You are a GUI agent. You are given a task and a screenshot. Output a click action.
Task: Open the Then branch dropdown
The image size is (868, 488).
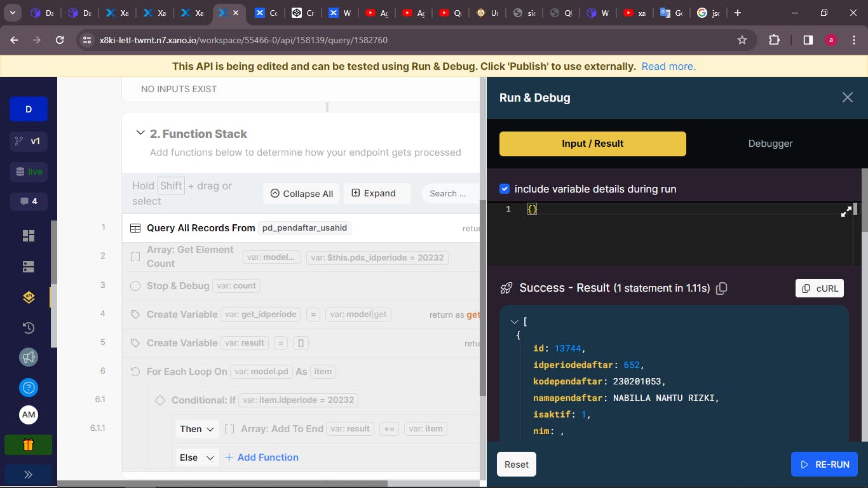pos(198,429)
